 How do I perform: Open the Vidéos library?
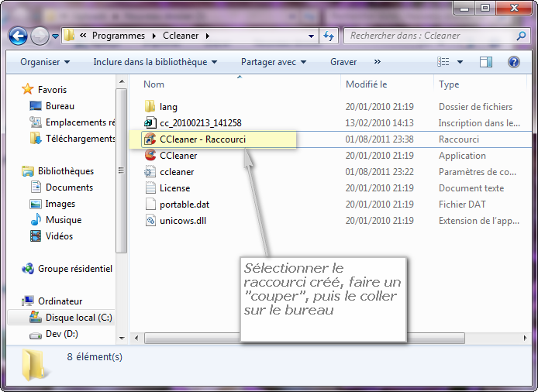[59, 236]
